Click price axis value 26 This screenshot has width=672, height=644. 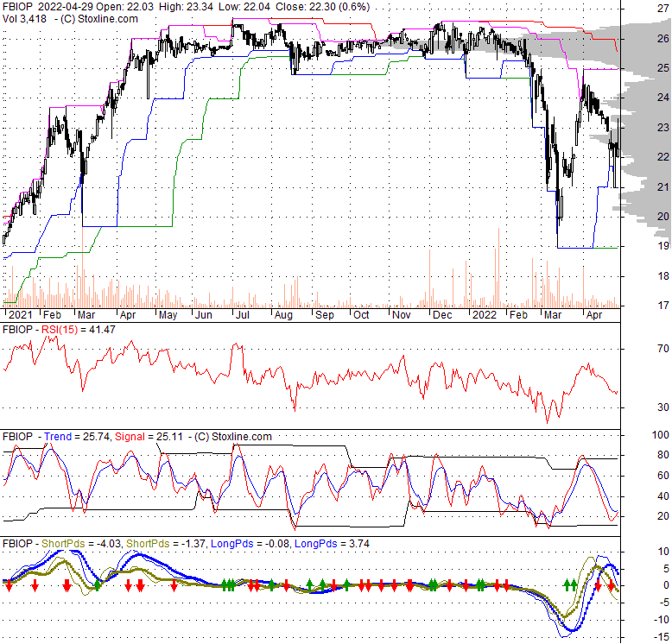(x=663, y=39)
